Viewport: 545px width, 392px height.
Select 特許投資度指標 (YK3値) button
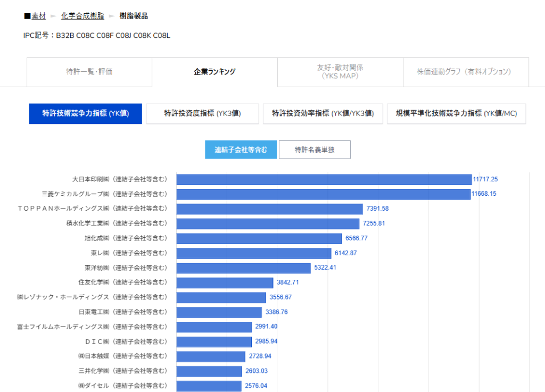pyautogui.click(x=202, y=113)
